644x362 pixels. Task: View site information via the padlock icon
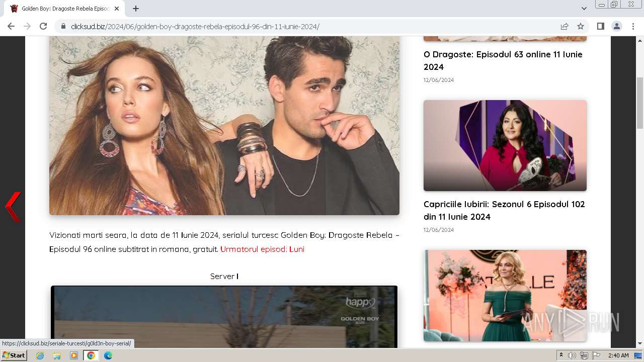point(63,26)
